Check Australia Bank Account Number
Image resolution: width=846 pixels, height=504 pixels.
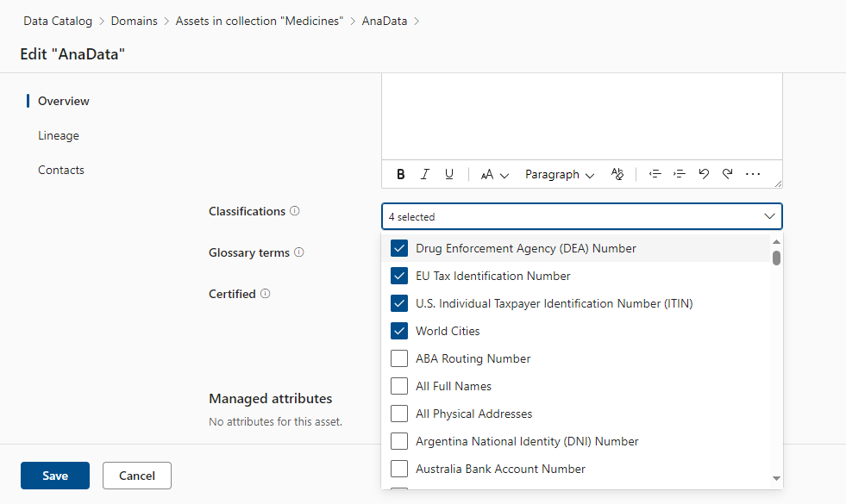point(399,469)
